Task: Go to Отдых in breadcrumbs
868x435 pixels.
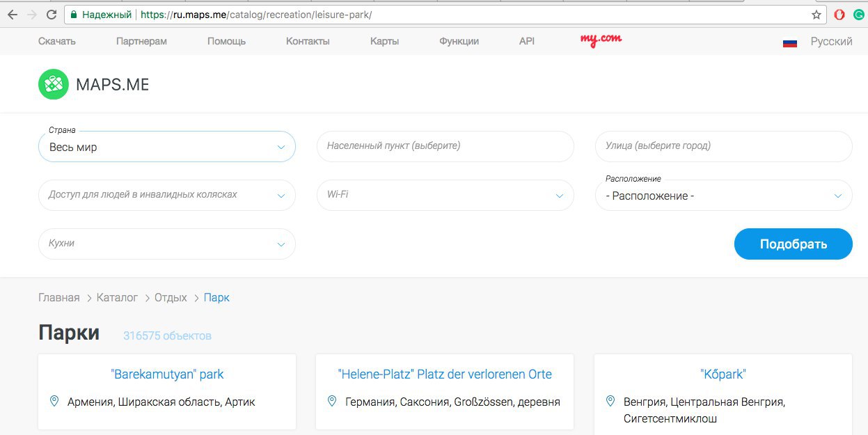Action: click(171, 298)
